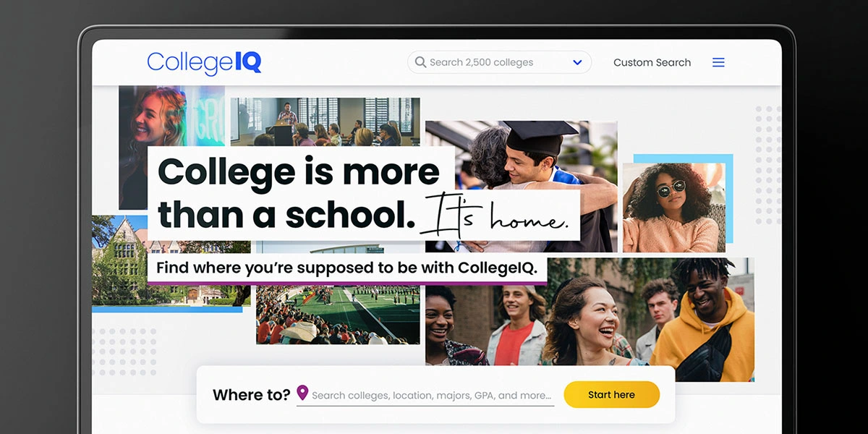
Task: Click the magnifier icon in the search bar
Action: (x=420, y=62)
